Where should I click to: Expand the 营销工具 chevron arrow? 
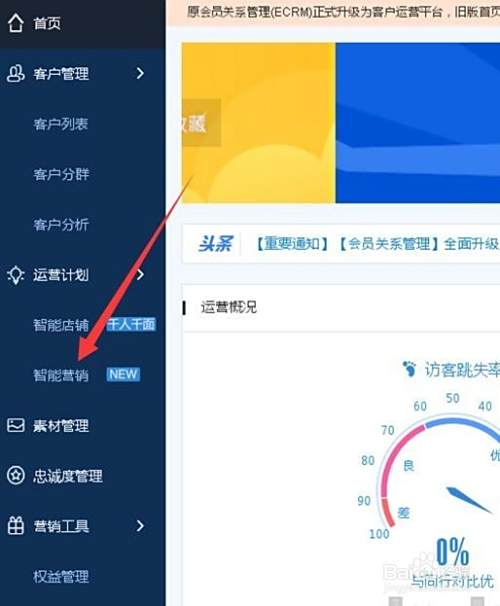coord(140,526)
